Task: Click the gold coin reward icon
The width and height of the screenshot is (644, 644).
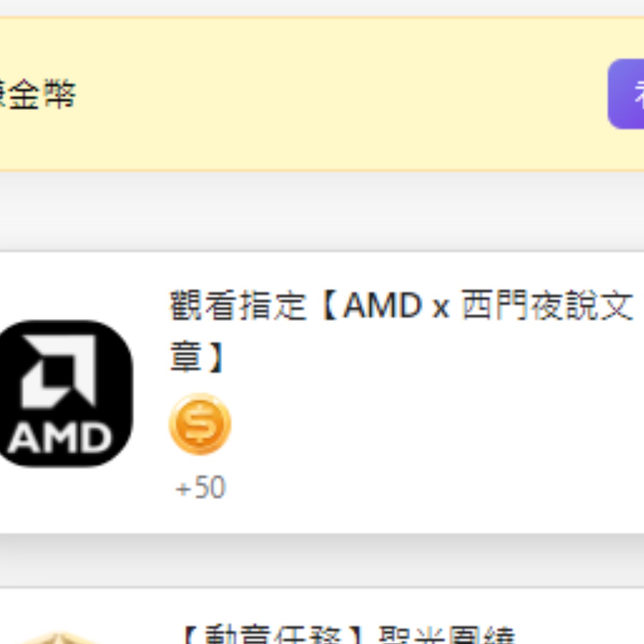Action: (x=200, y=424)
